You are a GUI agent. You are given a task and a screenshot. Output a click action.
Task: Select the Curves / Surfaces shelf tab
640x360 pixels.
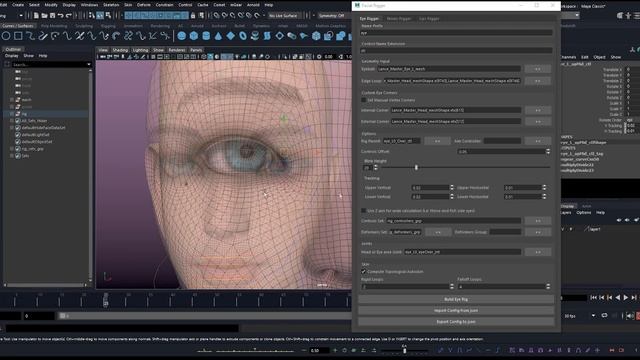18,26
